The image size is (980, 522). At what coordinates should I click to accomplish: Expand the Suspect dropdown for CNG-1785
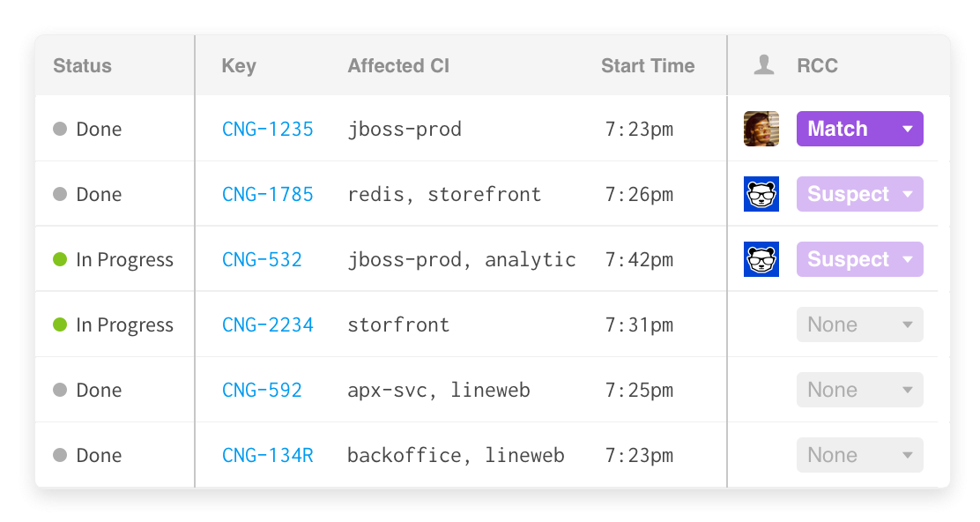pos(860,194)
